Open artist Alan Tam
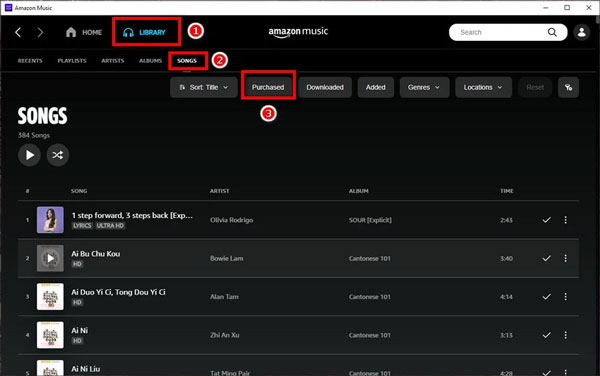The width and height of the screenshot is (600, 376). pyautogui.click(x=224, y=297)
